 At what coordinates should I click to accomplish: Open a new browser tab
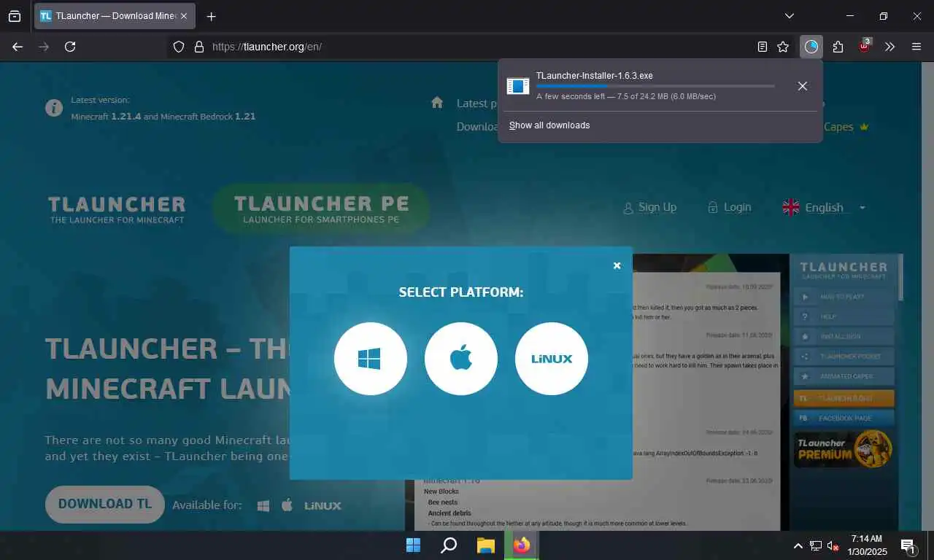pyautogui.click(x=211, y=16)
